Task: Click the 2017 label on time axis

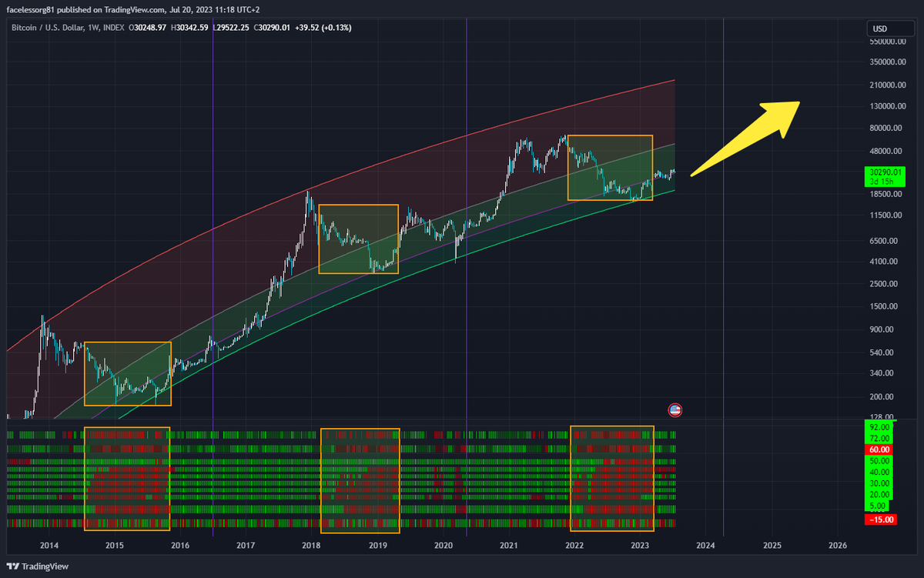Action: [x=246, y=545]
